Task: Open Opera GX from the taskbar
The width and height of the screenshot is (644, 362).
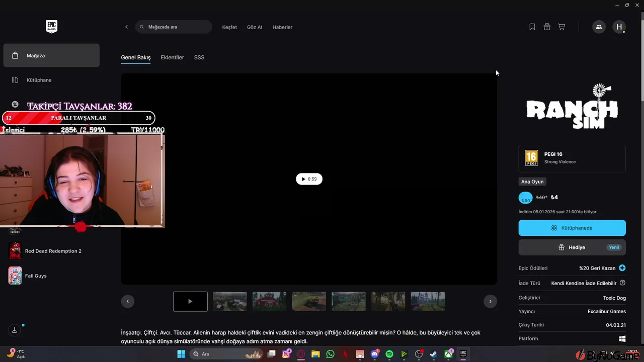Action: (x=301, y=354)
